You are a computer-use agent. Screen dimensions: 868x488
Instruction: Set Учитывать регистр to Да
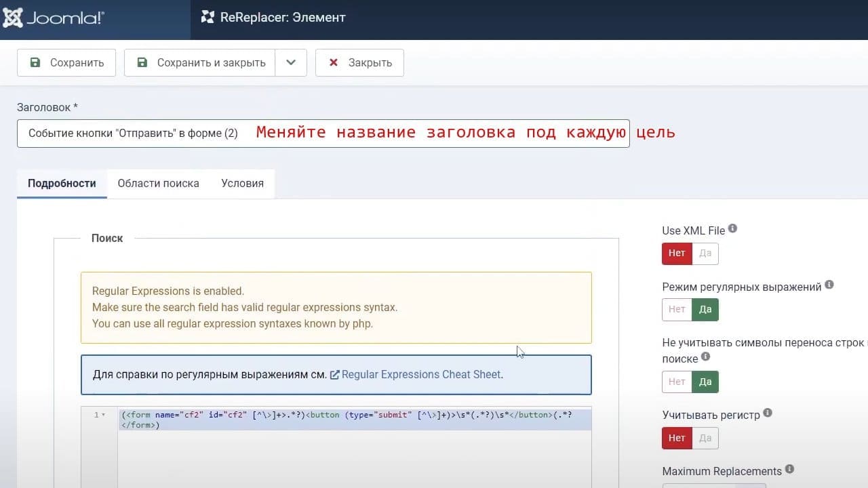pos(705,439)
